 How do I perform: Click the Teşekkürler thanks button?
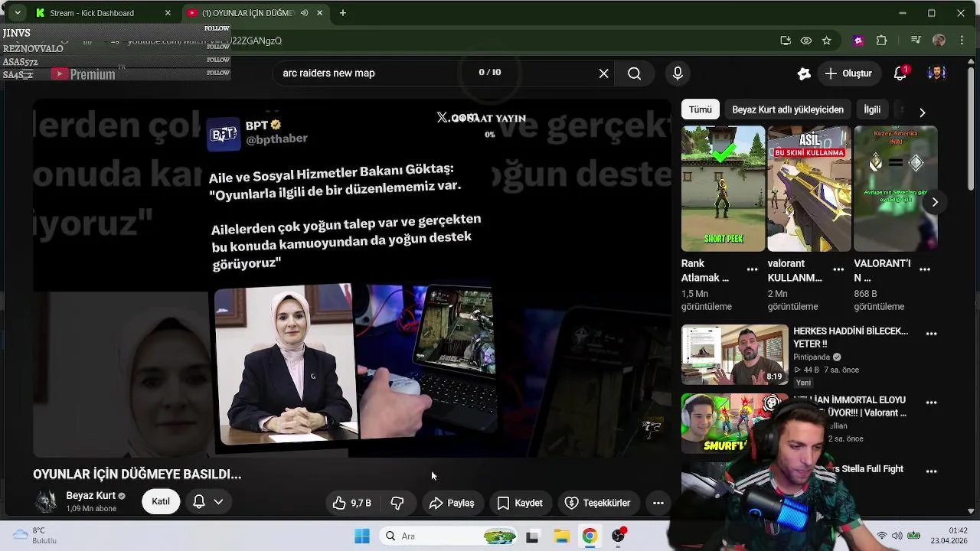[x=598, y=503]
